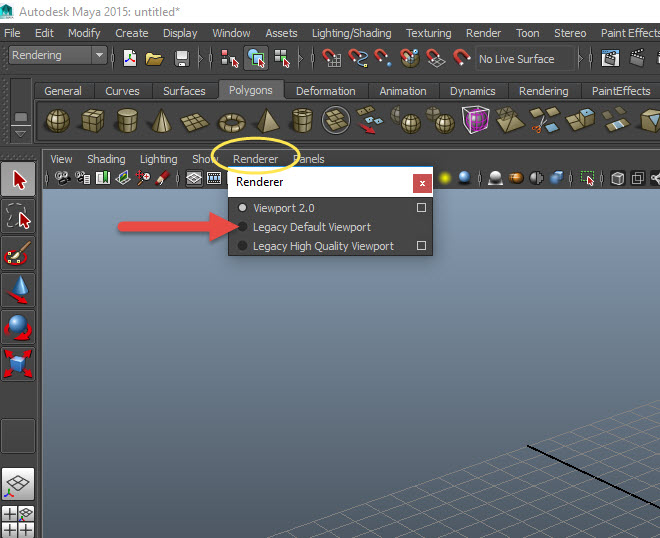Click the Select by component type icon
The image size is (660, 538).
click(x=282, y=58)
